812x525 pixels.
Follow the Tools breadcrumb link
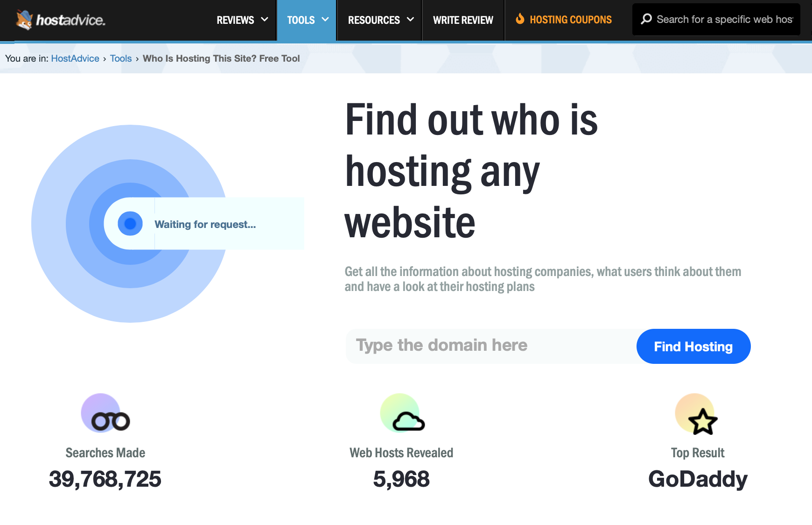tap(121, 58)
